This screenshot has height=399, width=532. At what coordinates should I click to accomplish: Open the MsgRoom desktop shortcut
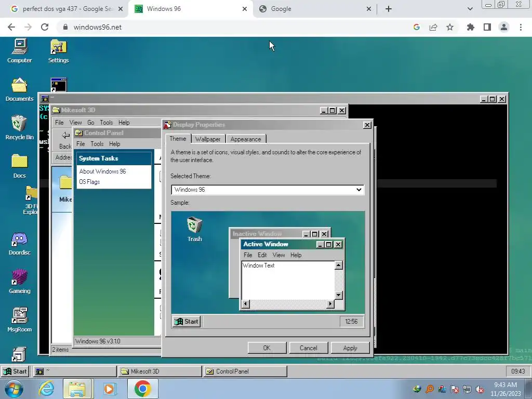[x=19, y=320]
